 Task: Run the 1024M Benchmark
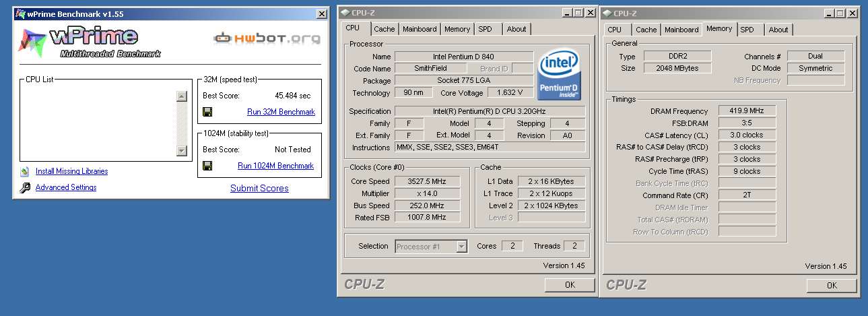click(x=275, y=166)
